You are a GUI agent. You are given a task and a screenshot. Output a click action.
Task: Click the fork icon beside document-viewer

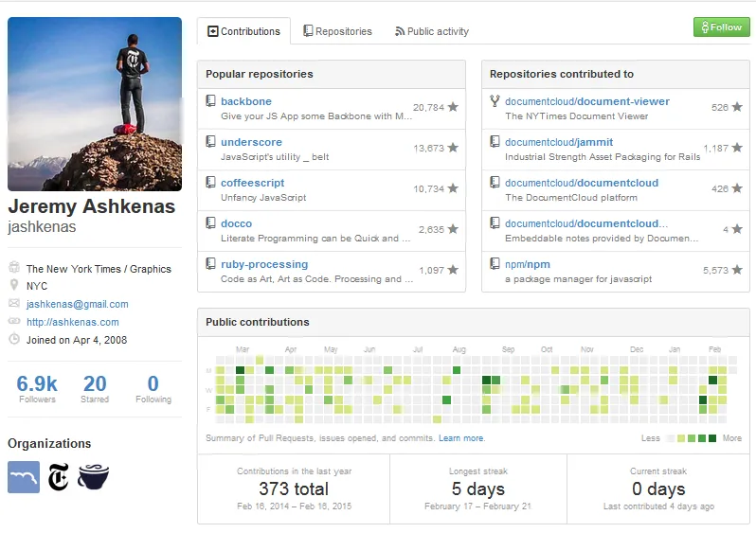point(495,100)
